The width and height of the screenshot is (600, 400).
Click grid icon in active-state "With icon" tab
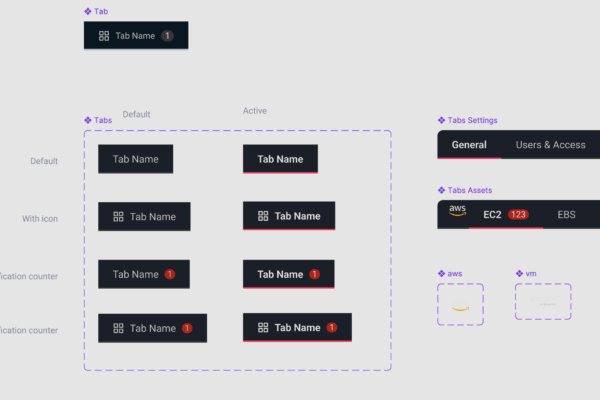point(263,216)
